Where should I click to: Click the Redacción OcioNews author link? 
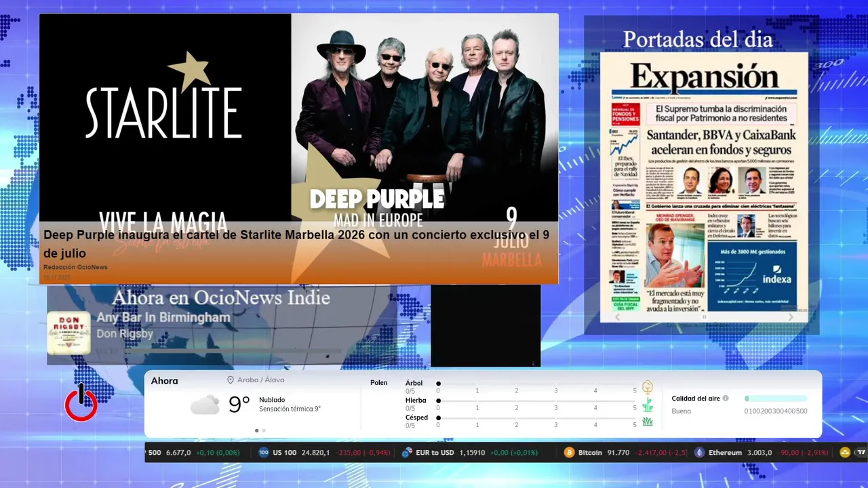point(75,267)
